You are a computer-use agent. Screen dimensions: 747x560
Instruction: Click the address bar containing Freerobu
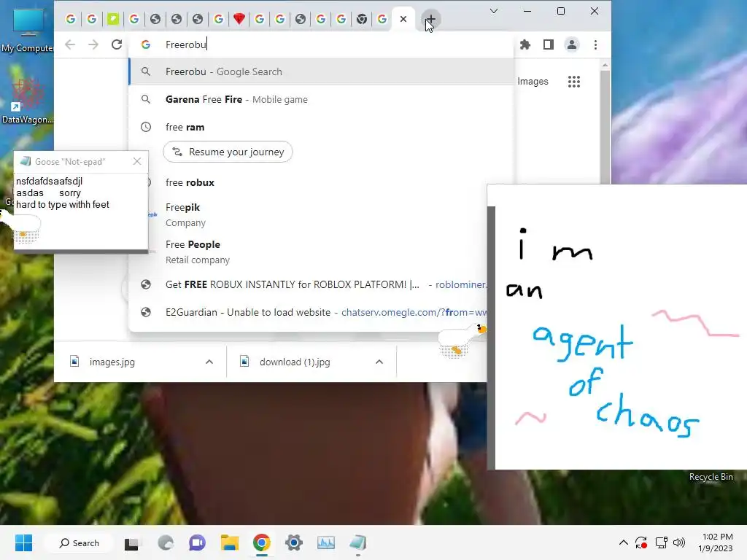pyautogui.click(x=322, y=44)
